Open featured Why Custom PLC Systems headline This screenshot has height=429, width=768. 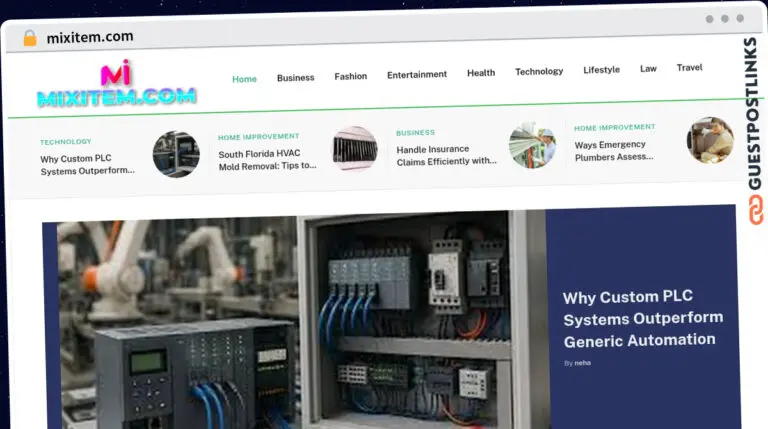point(643,319)
